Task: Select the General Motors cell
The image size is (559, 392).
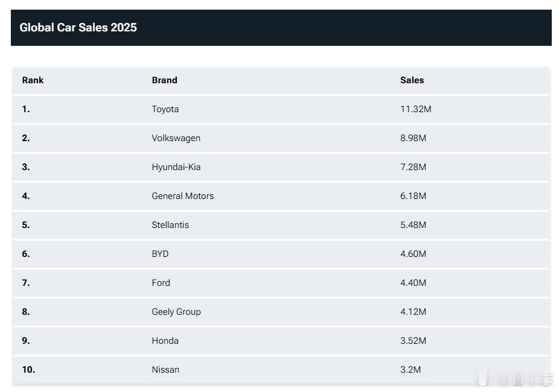Action: click(182, 196)
